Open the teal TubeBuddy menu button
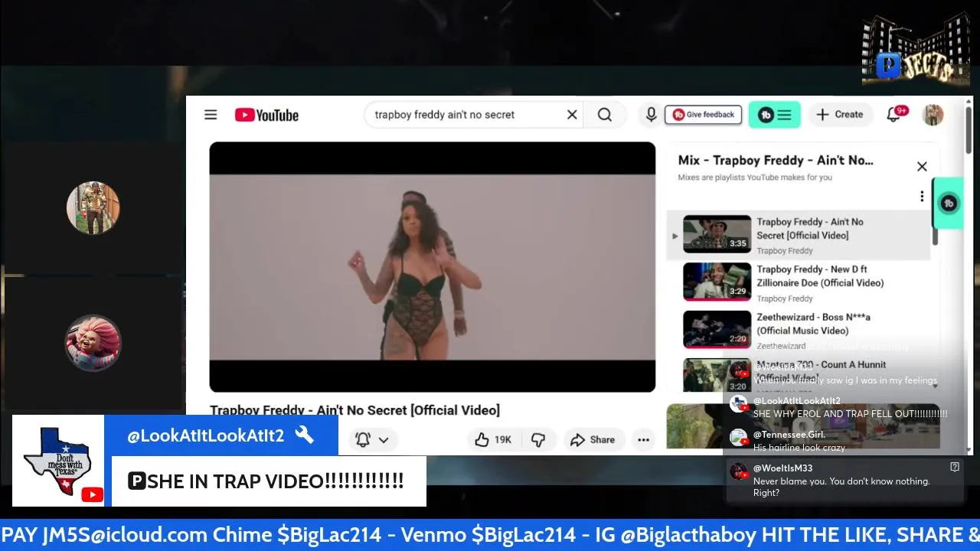 (x=774, y=115)
